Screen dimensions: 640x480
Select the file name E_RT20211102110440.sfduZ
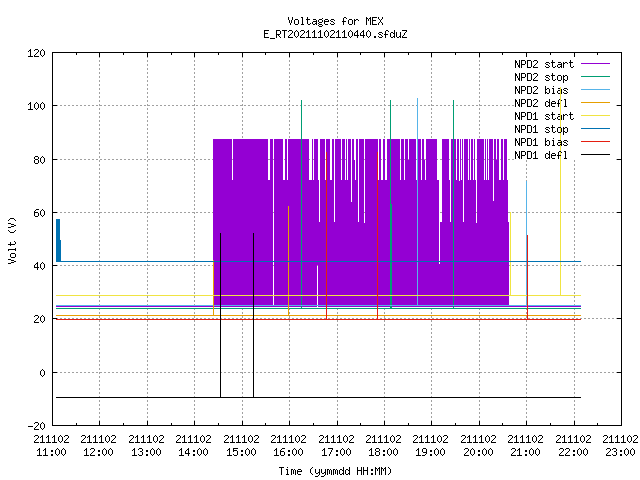[x=335, y=34]
